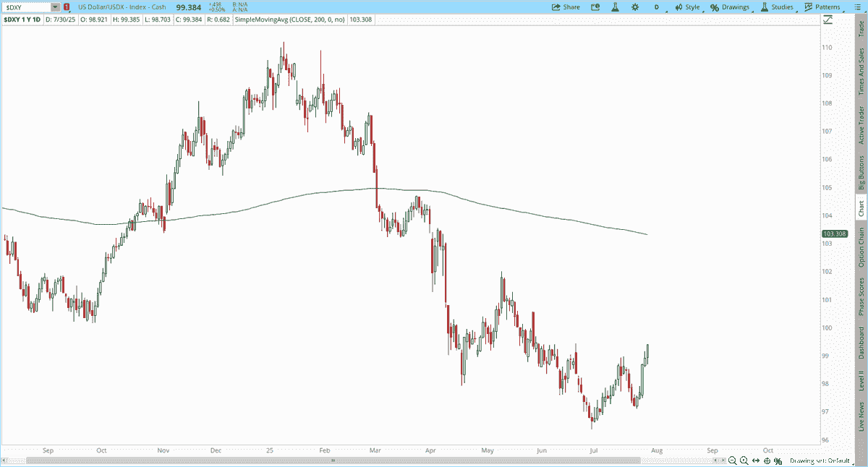Open the Big Buttons sidebar tab

click(861, 172)
